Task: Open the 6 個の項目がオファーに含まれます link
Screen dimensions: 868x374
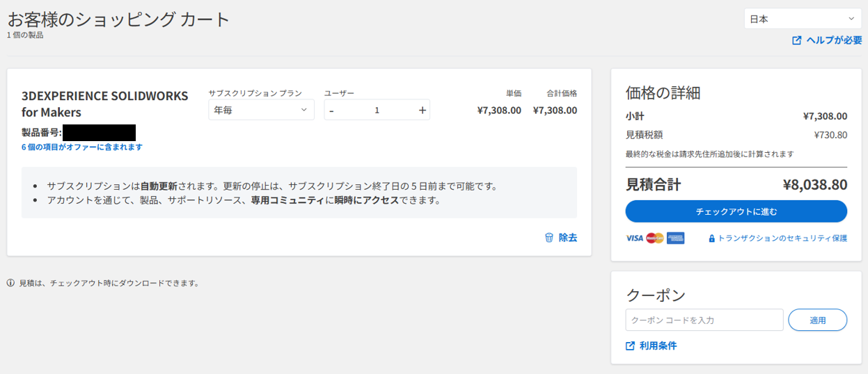Action: [82, 147]
